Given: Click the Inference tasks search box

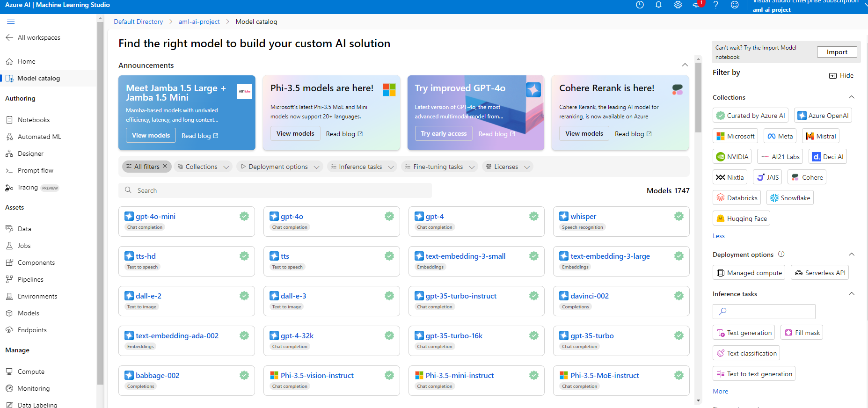Looking at the screenshot, I should (764, 311).
